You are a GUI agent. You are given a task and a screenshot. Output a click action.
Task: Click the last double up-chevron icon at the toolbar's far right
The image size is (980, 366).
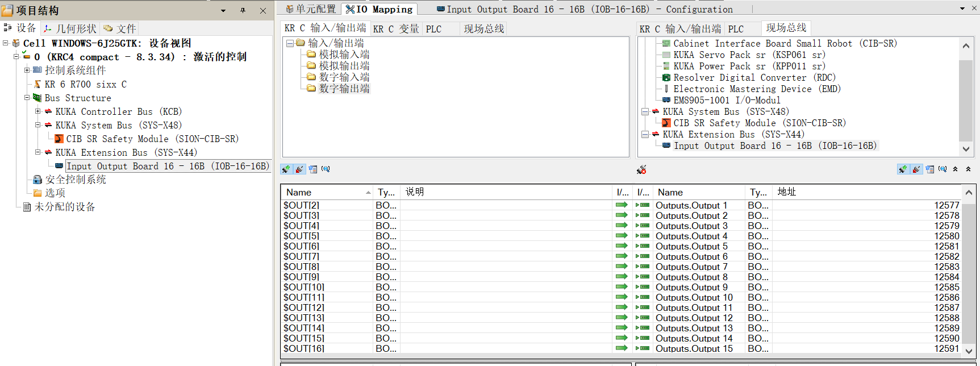click(x=969, y=169)
